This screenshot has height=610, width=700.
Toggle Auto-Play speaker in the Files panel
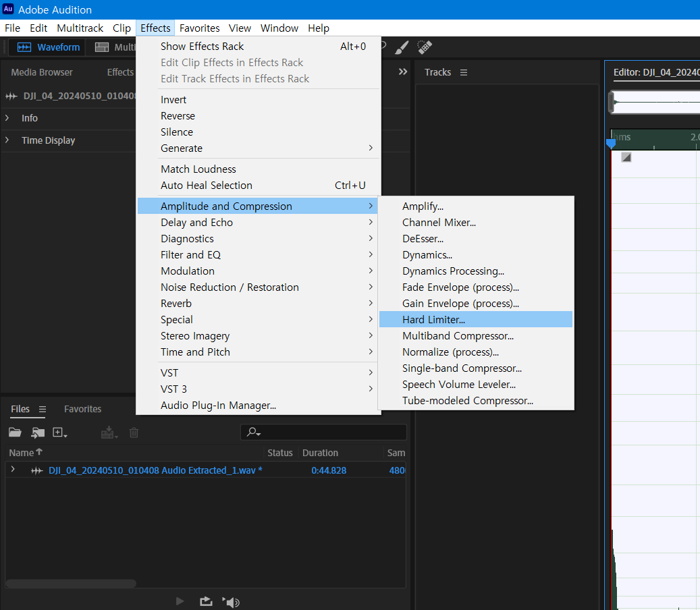[x=231, y=602]
